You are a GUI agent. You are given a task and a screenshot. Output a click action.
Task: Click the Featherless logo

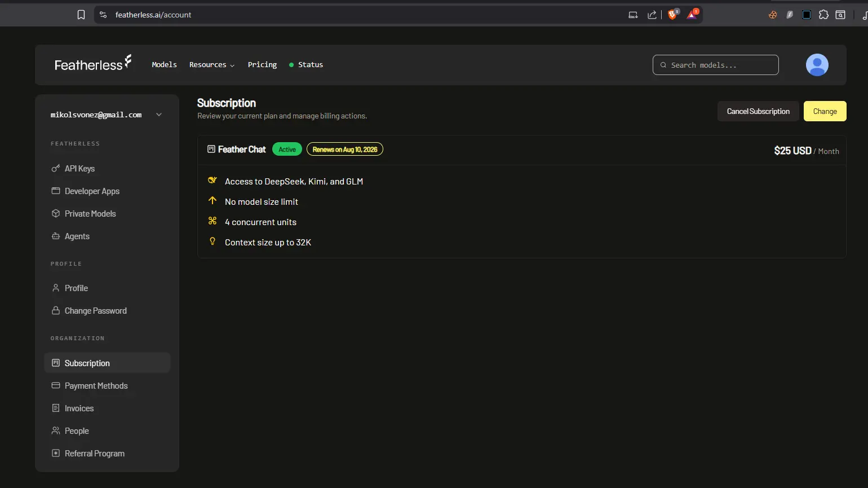pyautogui.click(x=93, y=64)
